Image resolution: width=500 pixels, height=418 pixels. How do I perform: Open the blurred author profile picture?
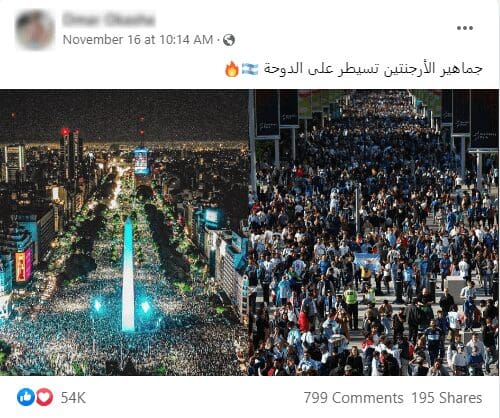34,29
